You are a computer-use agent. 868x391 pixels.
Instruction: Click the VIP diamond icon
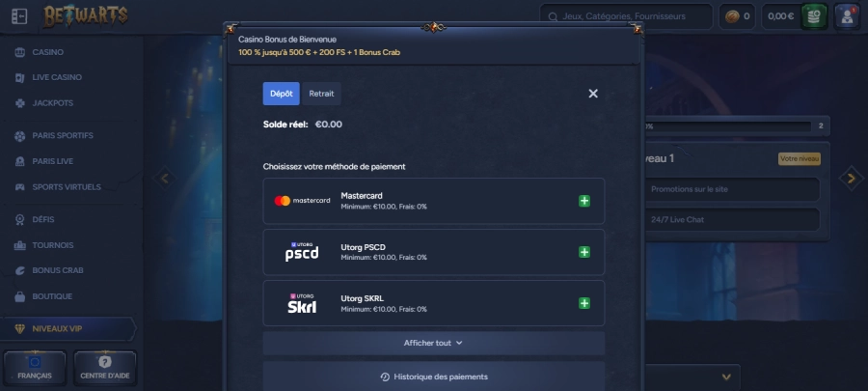pos(20,329)
